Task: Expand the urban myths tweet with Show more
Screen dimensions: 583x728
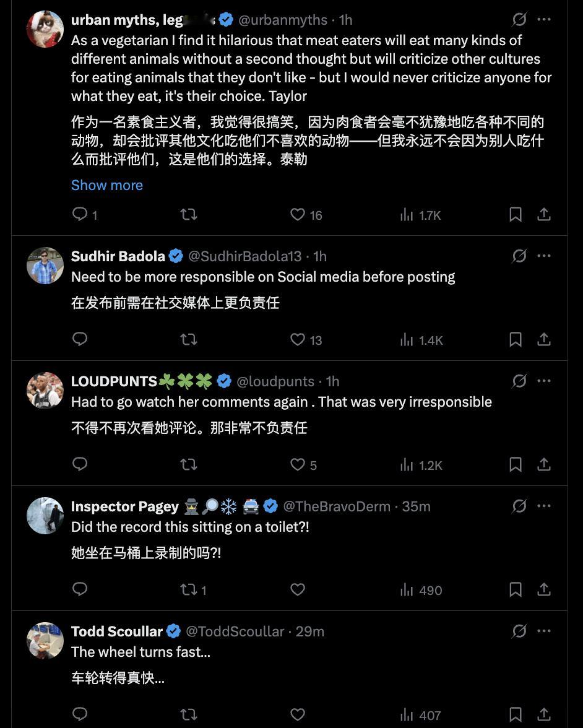Action: [106, 184]
